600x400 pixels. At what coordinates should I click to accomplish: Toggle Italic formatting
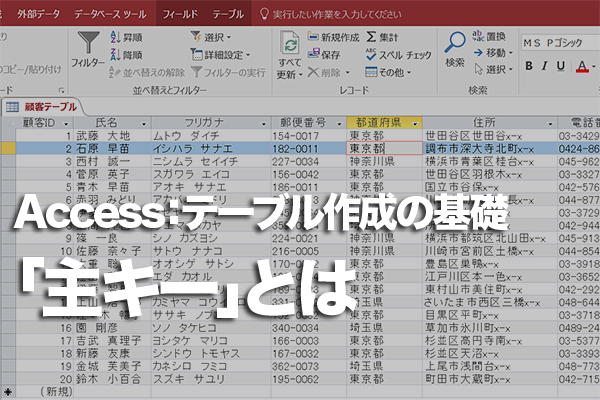click(x=545, y=66)
